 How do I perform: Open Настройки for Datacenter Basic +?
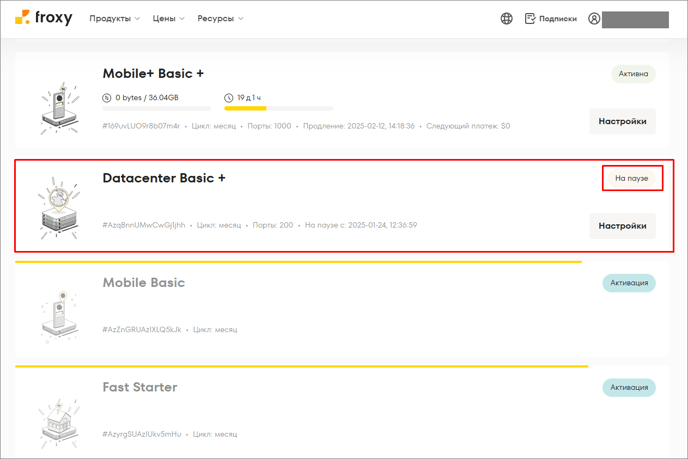tap(622, 226)
